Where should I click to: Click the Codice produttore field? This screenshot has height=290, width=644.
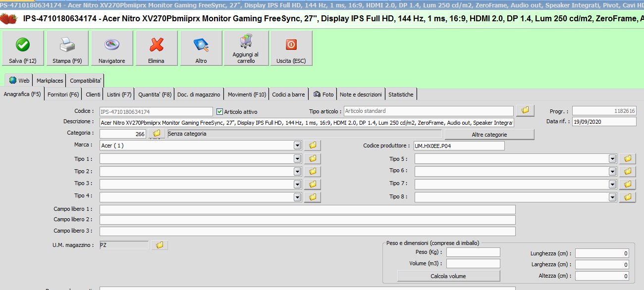(458, 145)
